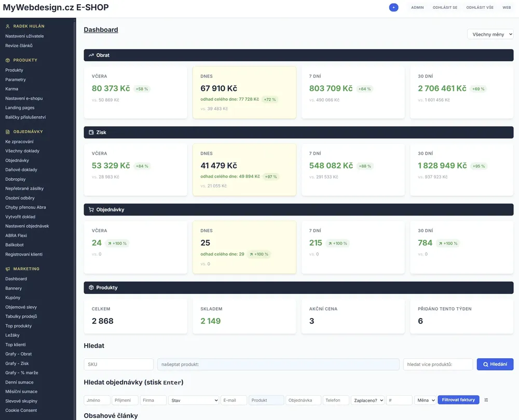Go to Chyby přenosu Abra in sidebar
Image resolution: width=519 pixels, height=420 pixels.
[x=25, y=207]
